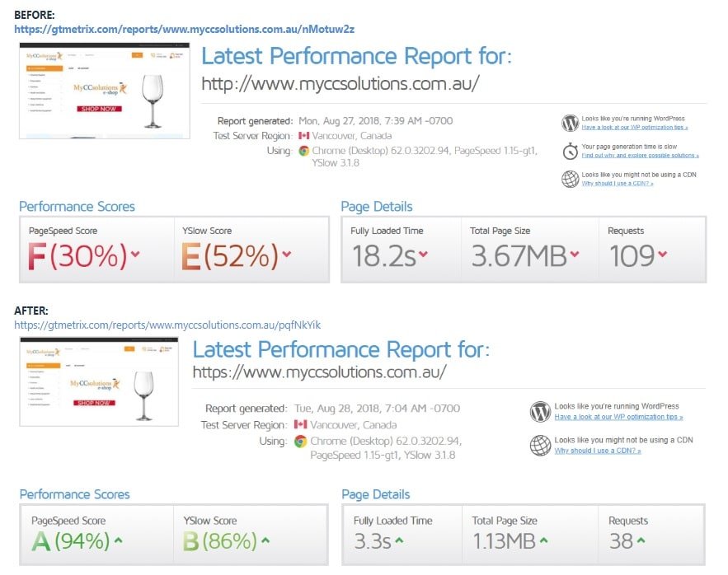Click the down arrow beside F(30%) PageSpeed score

click(135, 254)
